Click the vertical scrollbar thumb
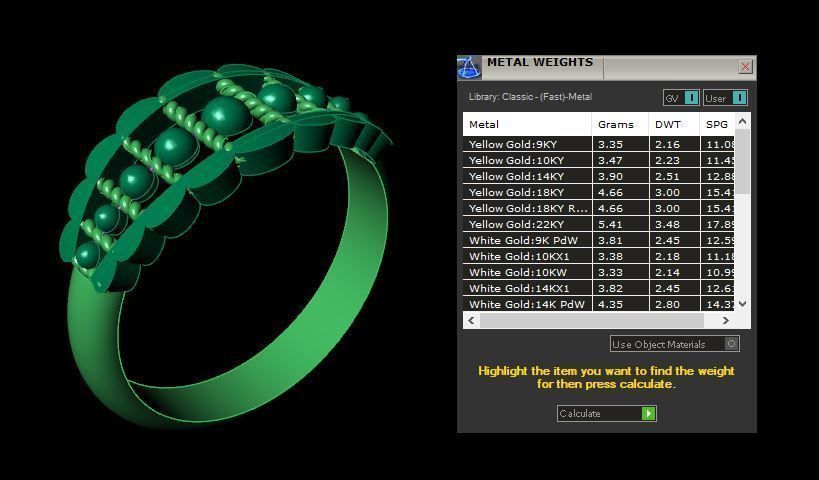The height and width of the screenshot is (480, 819). point(743,161)
